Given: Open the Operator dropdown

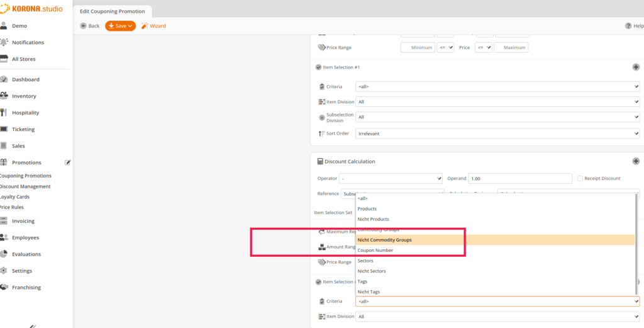Looking at the screenshot, I should pyautogui.click(x=391, y=178).
